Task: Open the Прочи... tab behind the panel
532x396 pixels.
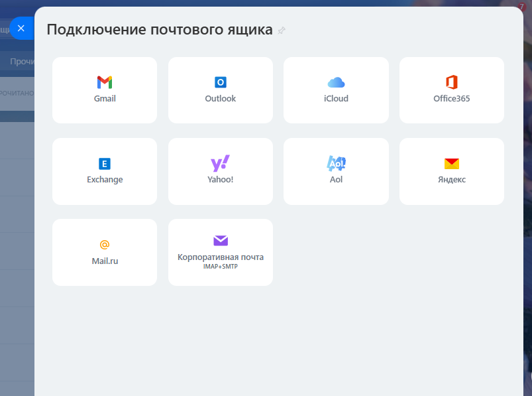Action: (22, 62)
